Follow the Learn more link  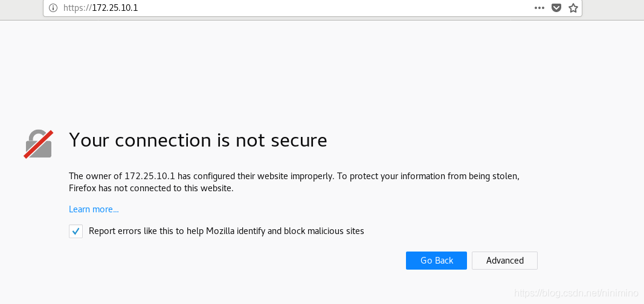tap(94, 209)
